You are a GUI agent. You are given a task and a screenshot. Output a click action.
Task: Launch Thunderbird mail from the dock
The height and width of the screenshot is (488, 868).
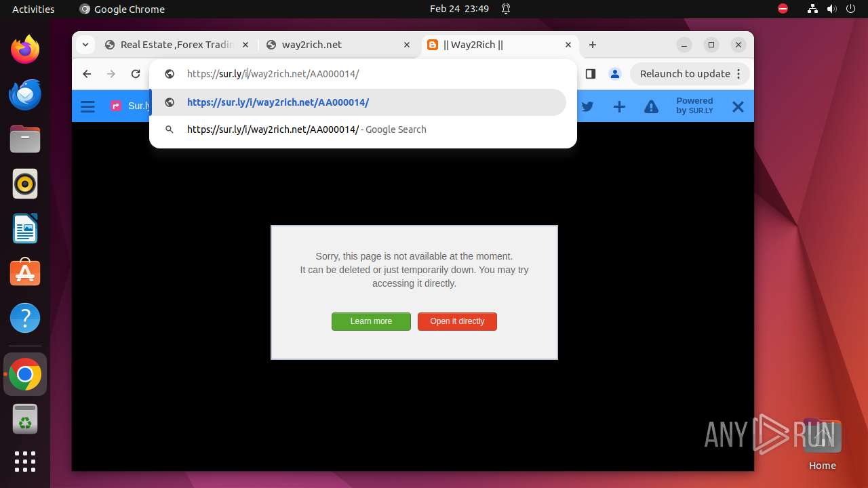[x=25, y=94]
